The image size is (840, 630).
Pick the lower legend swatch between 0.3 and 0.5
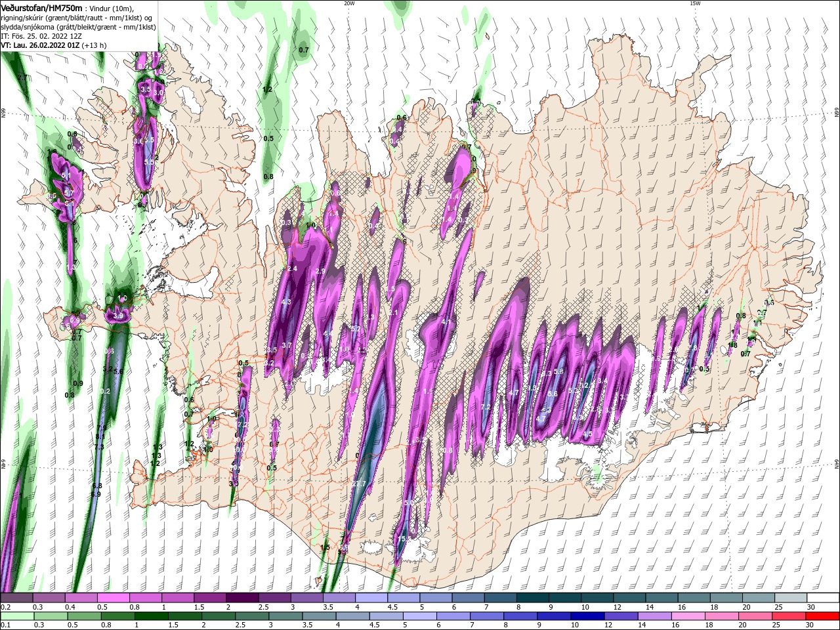[x=50, y=617]
